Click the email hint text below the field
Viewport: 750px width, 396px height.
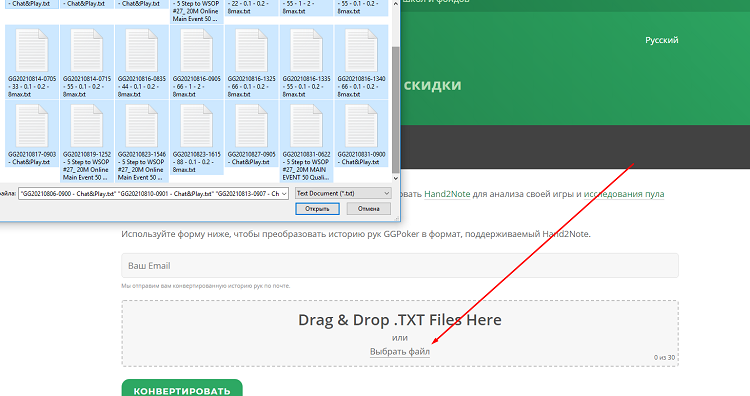click(206, 286)
